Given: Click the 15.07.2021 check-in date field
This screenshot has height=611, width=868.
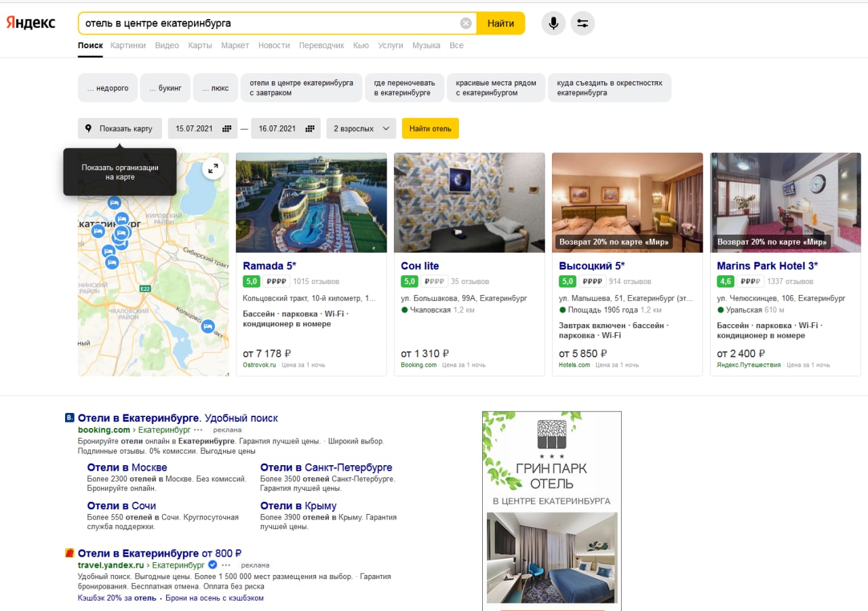Looking at the screenshot, I should 203,128.
